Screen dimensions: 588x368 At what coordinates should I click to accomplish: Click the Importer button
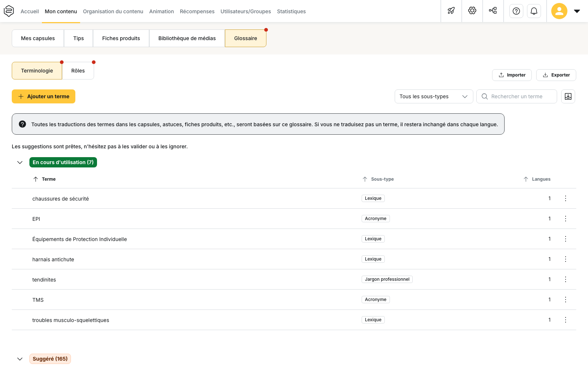[512, 75]
